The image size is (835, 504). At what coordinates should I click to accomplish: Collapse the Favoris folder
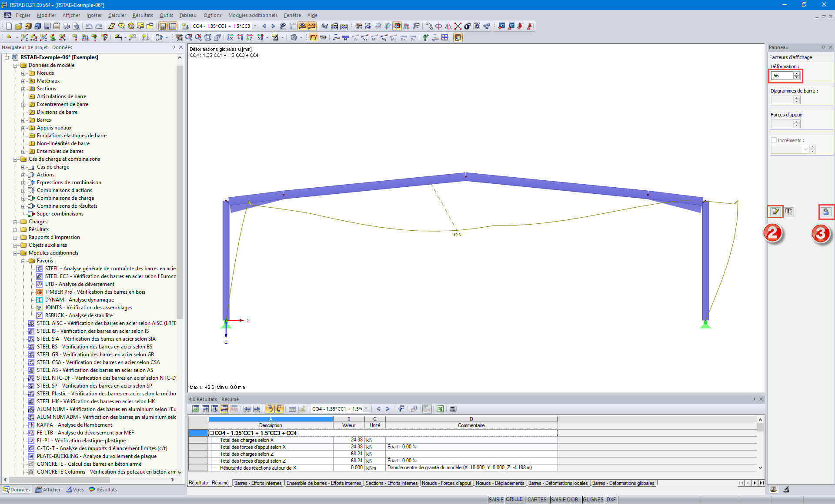pos(23,261)
